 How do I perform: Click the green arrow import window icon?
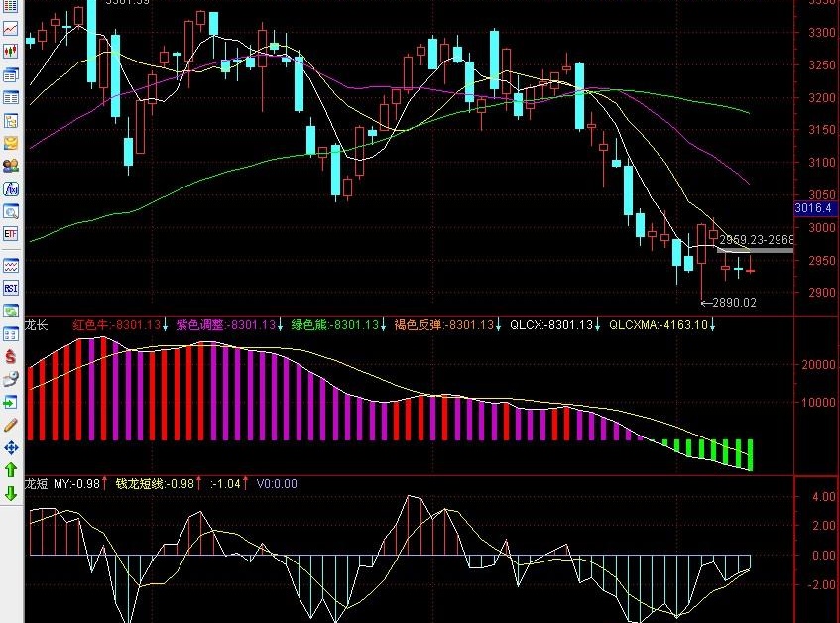pos(11,403)
